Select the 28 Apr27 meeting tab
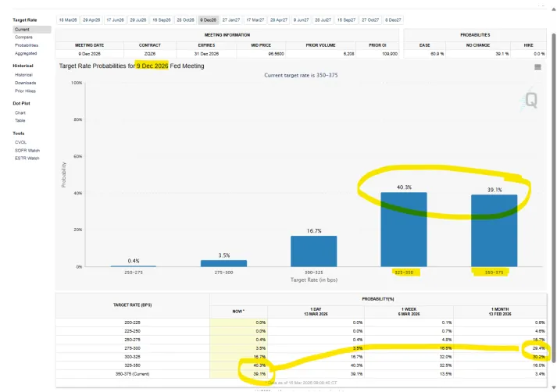 [x=279, y=20]
